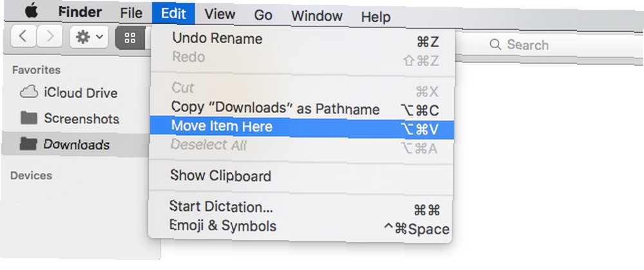The height and width of the screenshot is (270, 644).
Task: Open Screenshots folder in the sidebar
Action: point(70,119)
